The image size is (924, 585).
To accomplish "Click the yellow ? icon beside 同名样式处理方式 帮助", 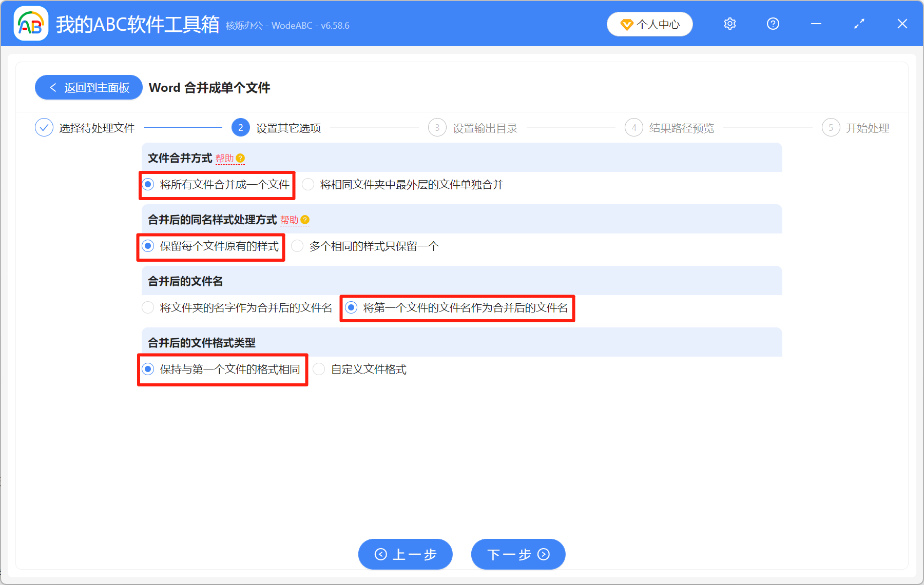I will [x=305, y=220].
